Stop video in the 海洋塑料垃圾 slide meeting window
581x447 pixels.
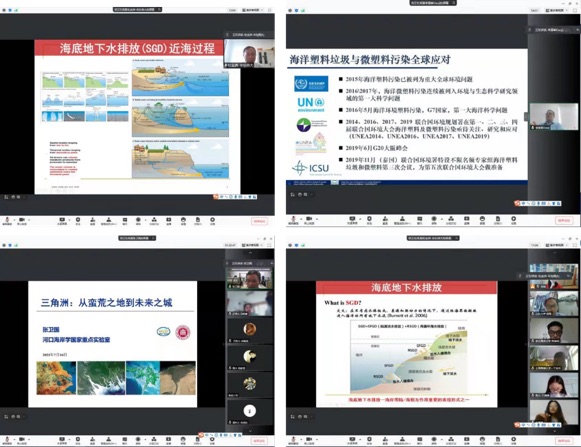(x=309, y=221)
